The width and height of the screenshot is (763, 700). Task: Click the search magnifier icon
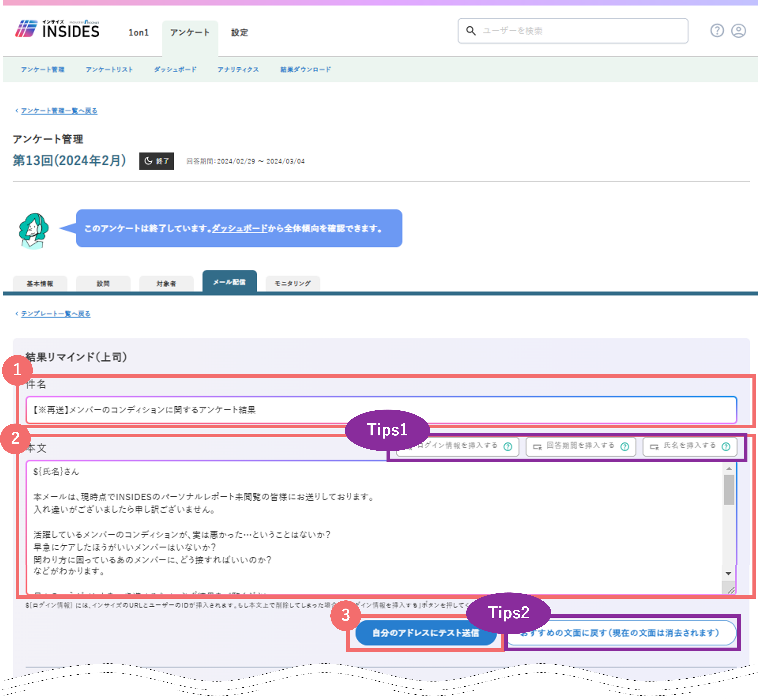(471, 31)
